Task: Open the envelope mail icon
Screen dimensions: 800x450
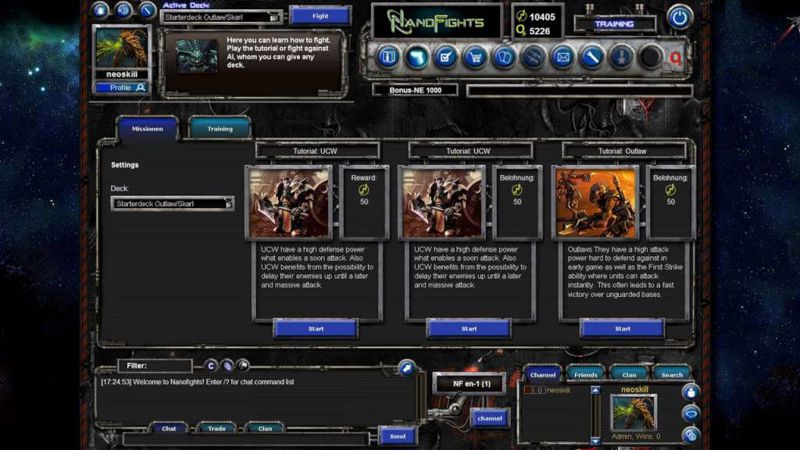Action: coord(562,57)
